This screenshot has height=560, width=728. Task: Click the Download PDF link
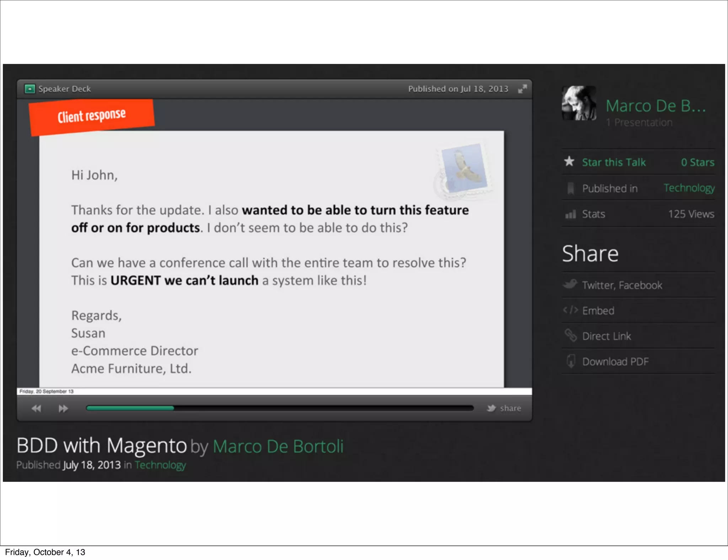coord(615,362)
